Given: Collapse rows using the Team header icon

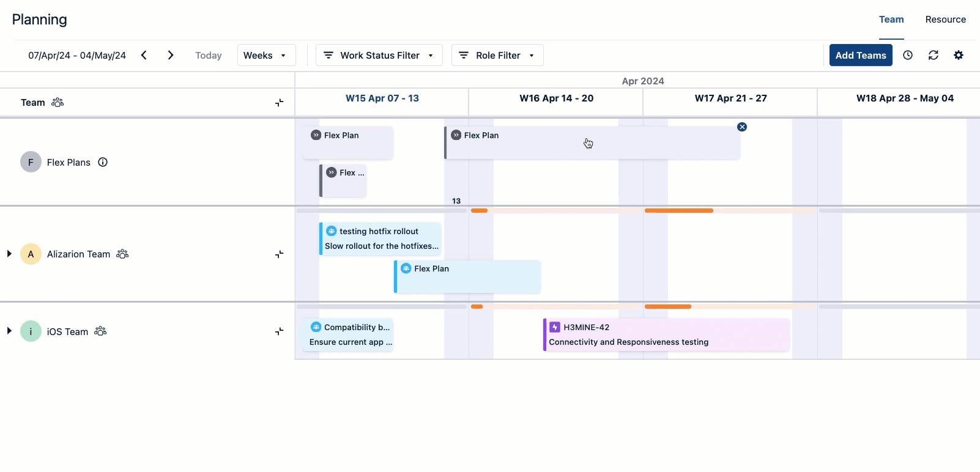Looking at the screenshot, I should pos(279,103).
